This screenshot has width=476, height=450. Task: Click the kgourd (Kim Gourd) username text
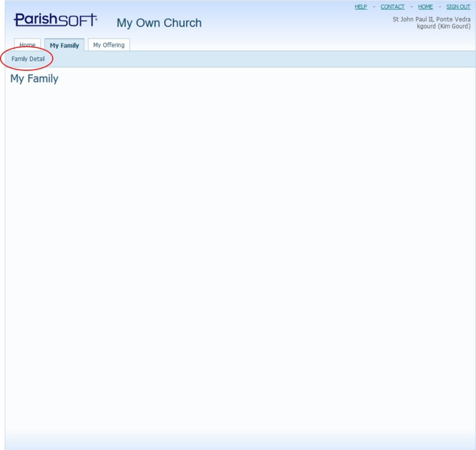443,26
